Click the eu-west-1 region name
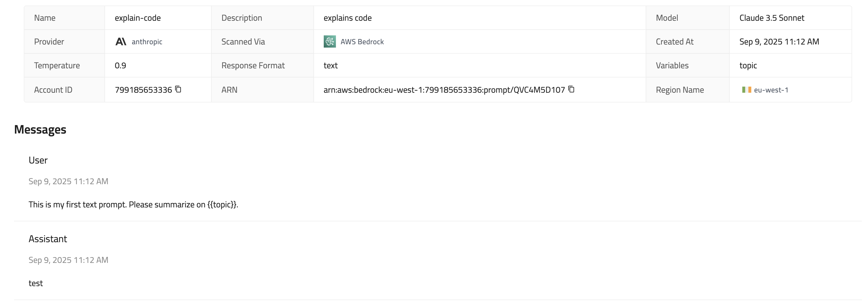868x305 pixels. coord(771,90)
